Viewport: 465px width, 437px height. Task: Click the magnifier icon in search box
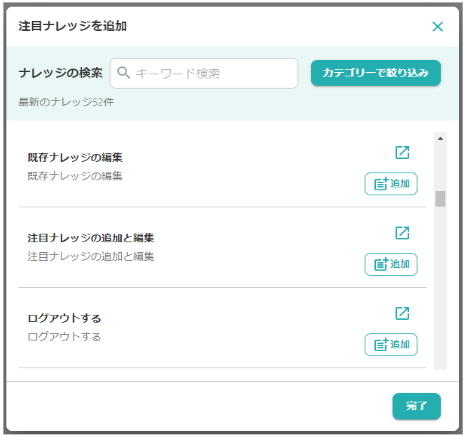(124, 72)
